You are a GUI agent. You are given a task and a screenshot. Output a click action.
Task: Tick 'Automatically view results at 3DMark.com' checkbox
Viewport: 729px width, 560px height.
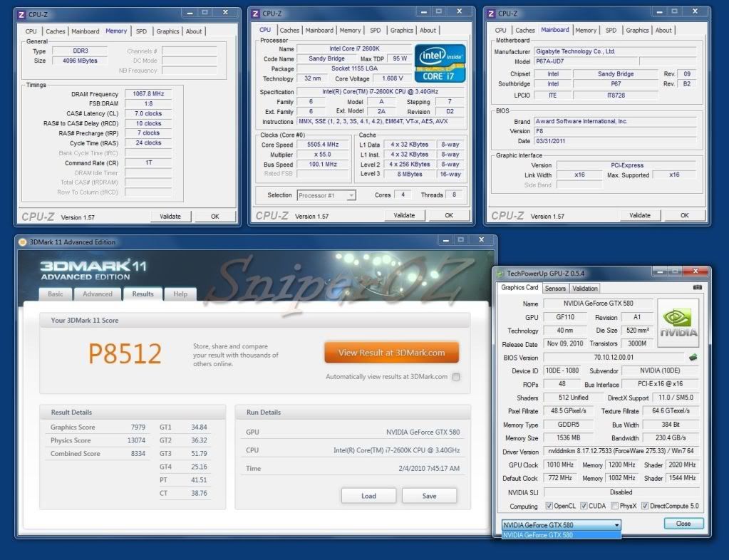point(456,377)
